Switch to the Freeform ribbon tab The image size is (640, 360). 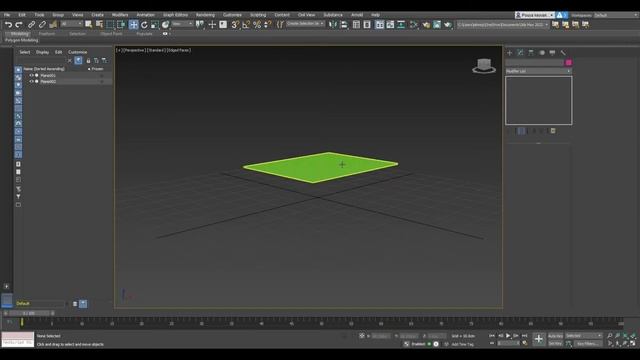pyautogui.click(x=47, y=34)
